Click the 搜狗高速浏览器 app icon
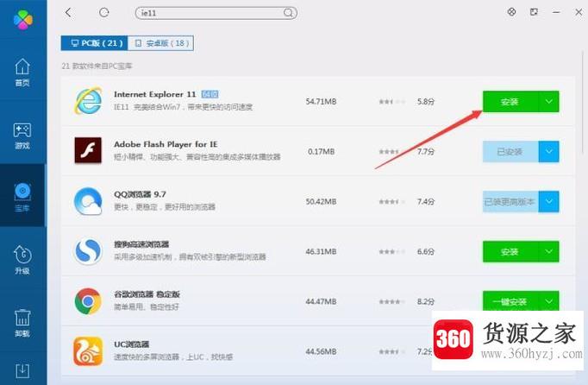Image resolution: width=588 pixels, height=385 pixels. coord(88,251)
